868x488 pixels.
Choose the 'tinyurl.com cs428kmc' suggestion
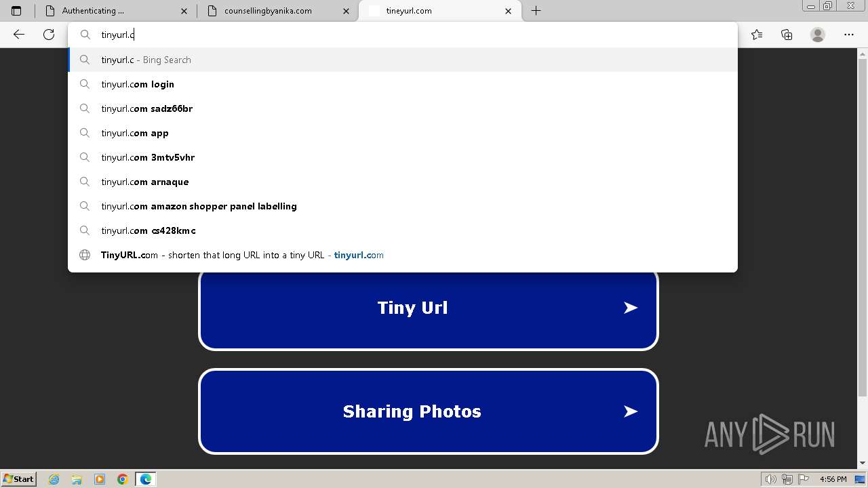(403, 230)
